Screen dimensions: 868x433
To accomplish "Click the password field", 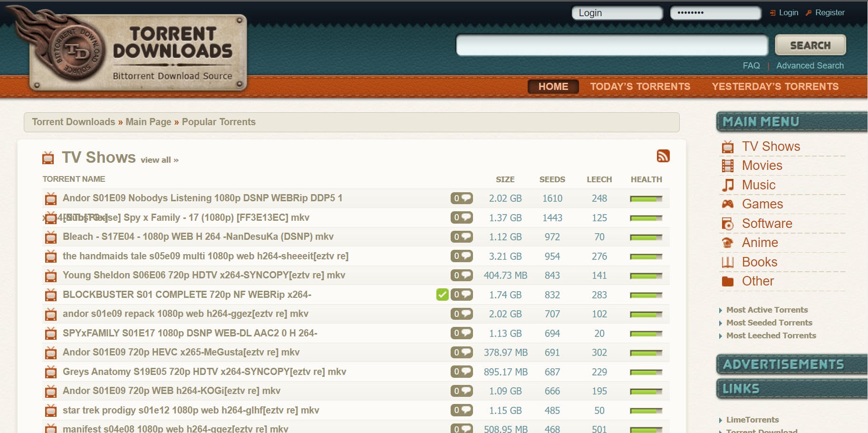I will (715, 13).
